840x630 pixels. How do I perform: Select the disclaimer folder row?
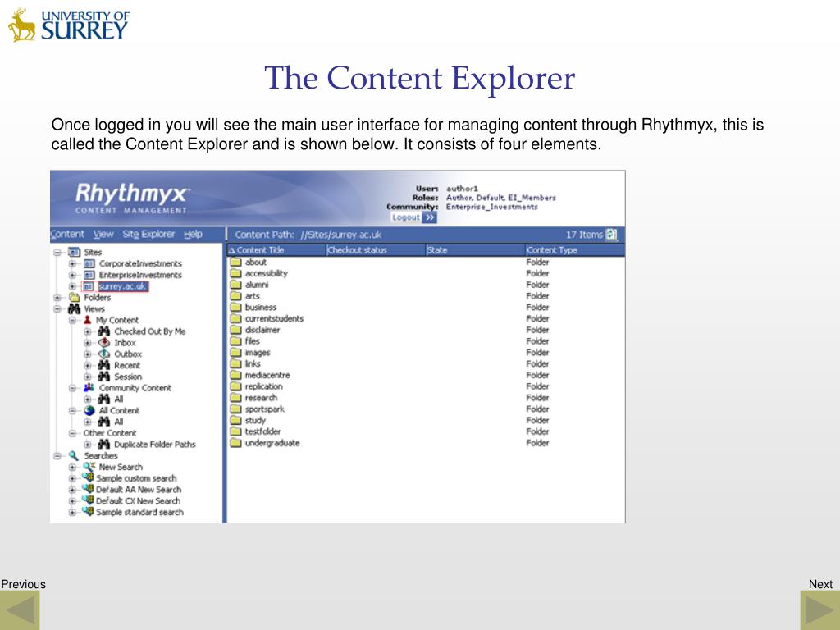coord(427,330)
